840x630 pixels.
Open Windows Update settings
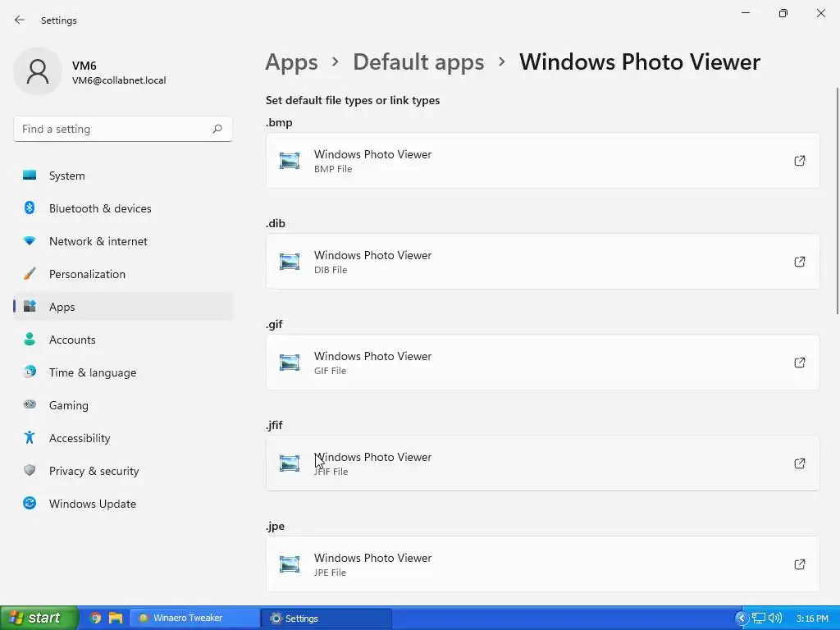[x=123, y=504]
